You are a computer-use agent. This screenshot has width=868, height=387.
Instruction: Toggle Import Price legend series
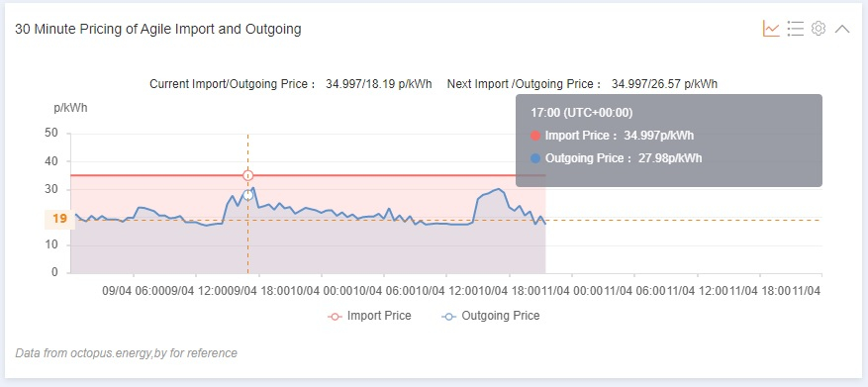click(369, 316)
